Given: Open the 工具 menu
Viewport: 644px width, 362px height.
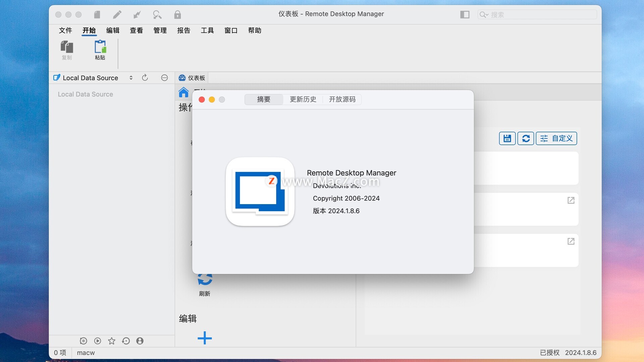Looking at the screenshot, I should (x=207, y=31).
